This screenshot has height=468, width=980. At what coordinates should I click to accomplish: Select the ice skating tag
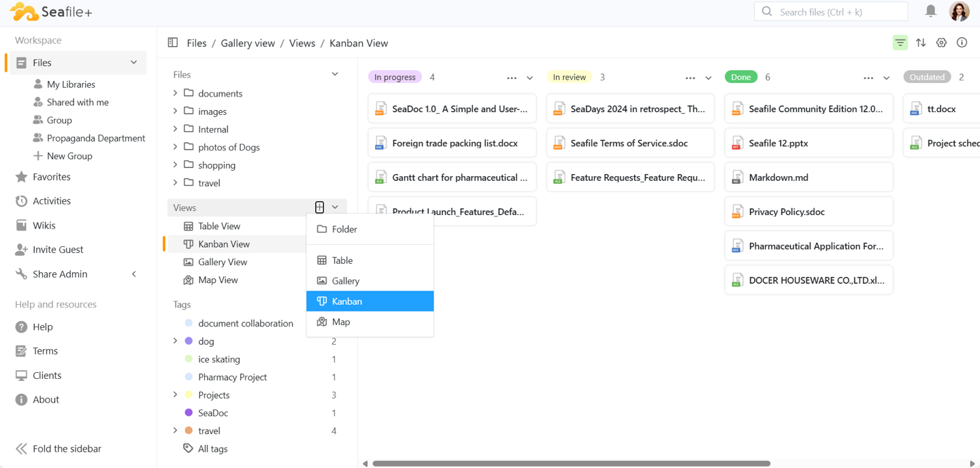click(x=219, y=359)
